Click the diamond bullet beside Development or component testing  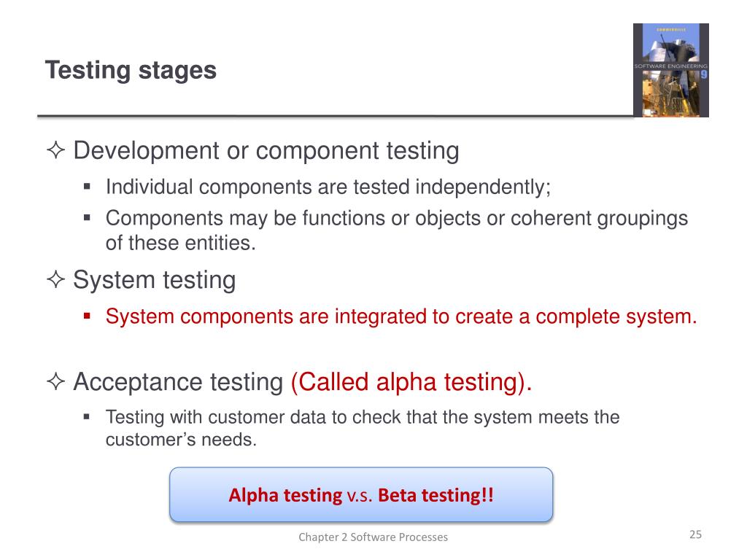click(x=55, y=149)
